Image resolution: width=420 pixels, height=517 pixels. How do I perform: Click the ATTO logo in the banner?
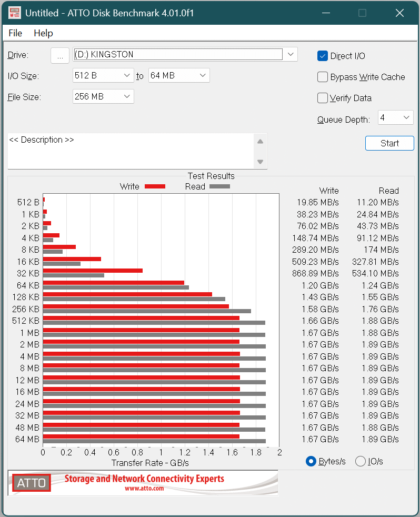(x=32, y=483)
